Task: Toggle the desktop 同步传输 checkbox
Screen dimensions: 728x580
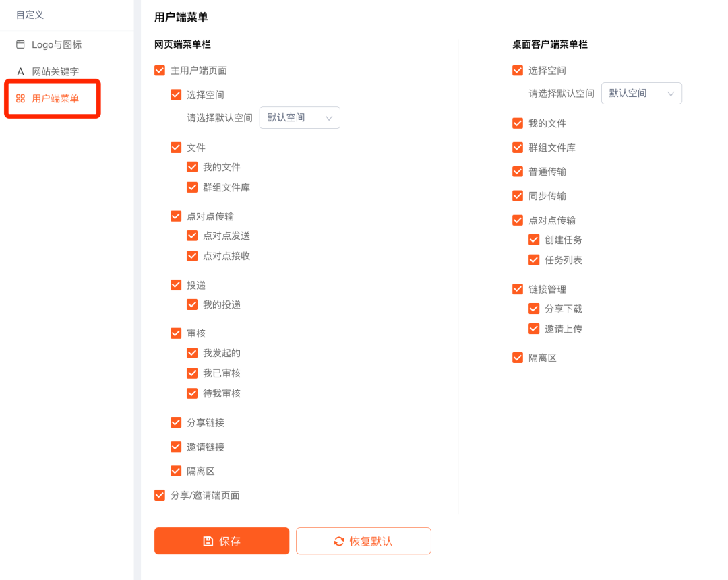Action: point(518,196)
